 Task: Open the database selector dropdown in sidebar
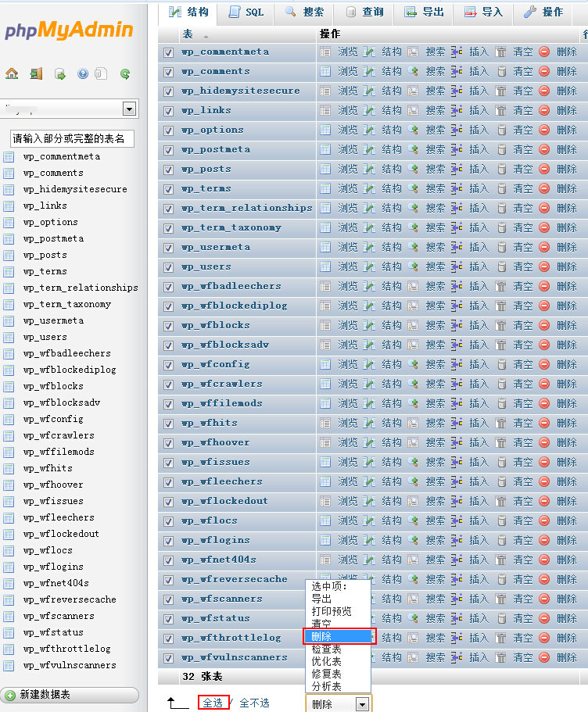130,109
